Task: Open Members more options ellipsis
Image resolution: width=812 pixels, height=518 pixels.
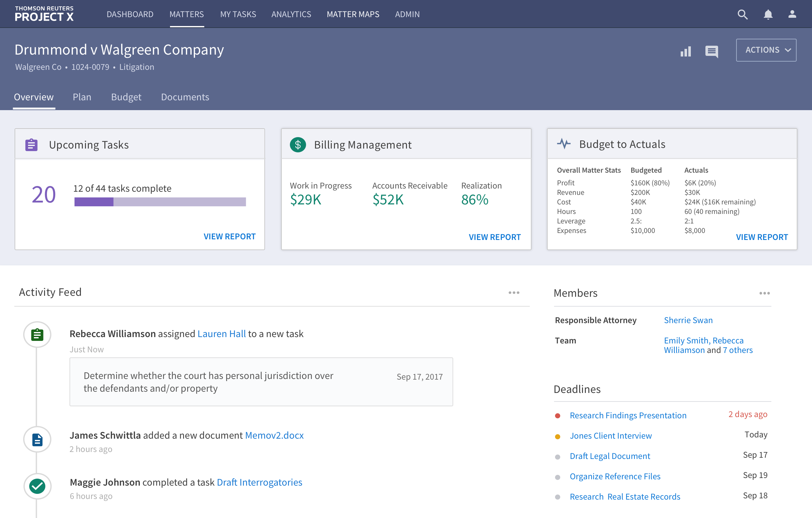Action: [x=764, y=293]
